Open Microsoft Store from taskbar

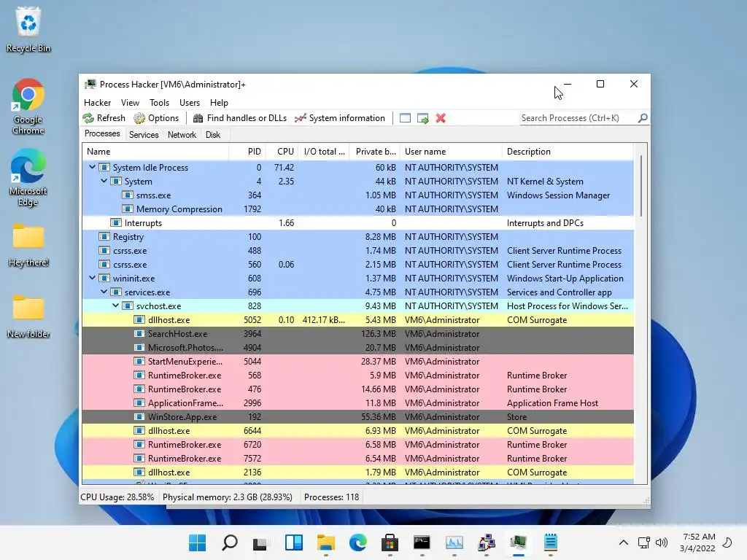(x=390, y=542)
